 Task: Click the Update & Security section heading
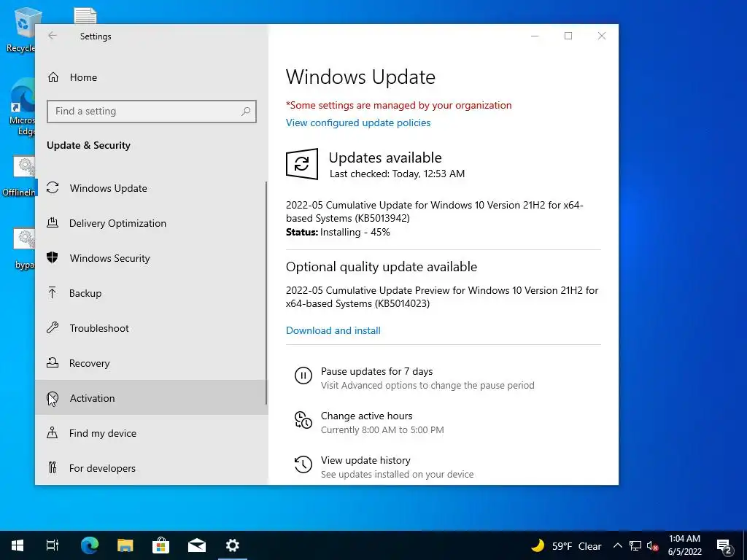(x=88, y=145)
